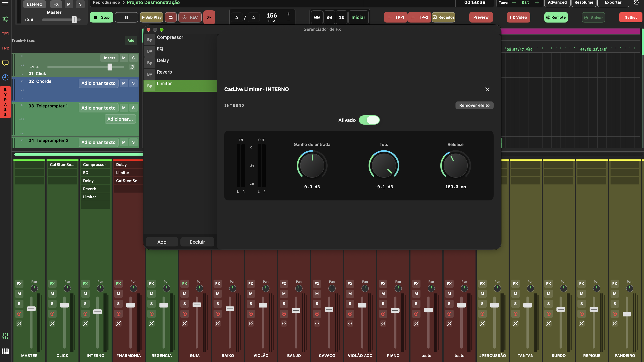This screenshot has height=362, width=644.
Task: Click Add in FX manager
Action: click(x=162, y=242)
